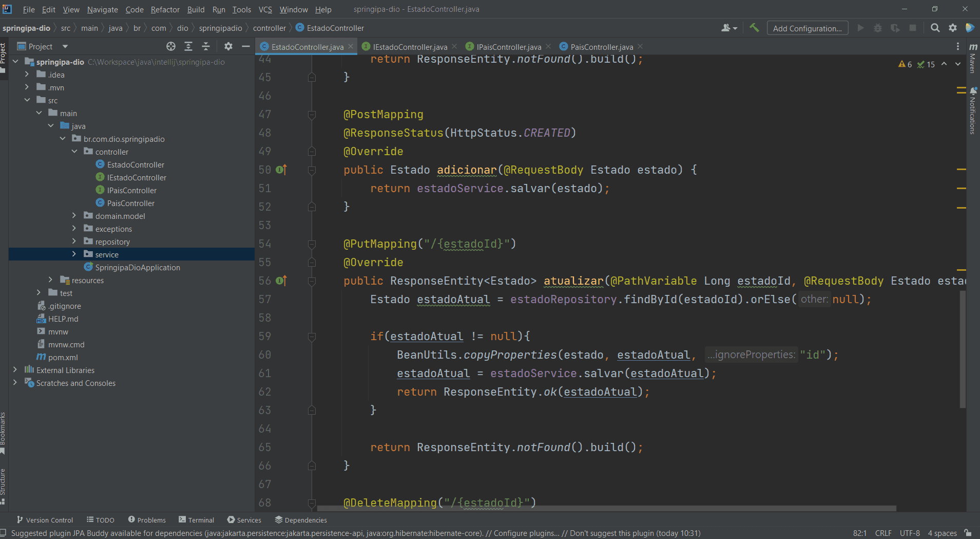The height and width of the screenshot is (539, 980).
Task: Open the editor tabs more options menu
Action: (x=958, y=46)
